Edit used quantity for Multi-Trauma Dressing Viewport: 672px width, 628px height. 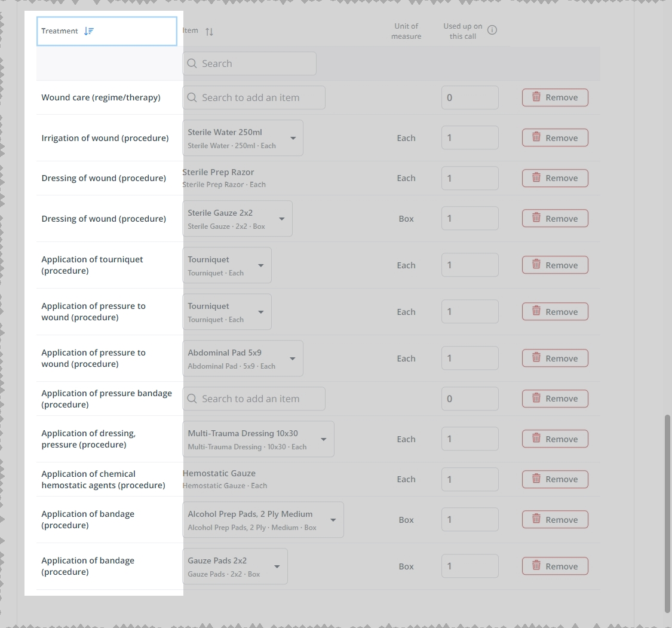(470, 439)
